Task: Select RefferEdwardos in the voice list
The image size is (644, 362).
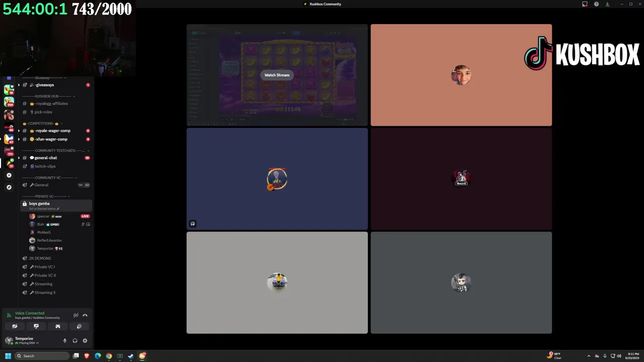Action: coord(59,240)
